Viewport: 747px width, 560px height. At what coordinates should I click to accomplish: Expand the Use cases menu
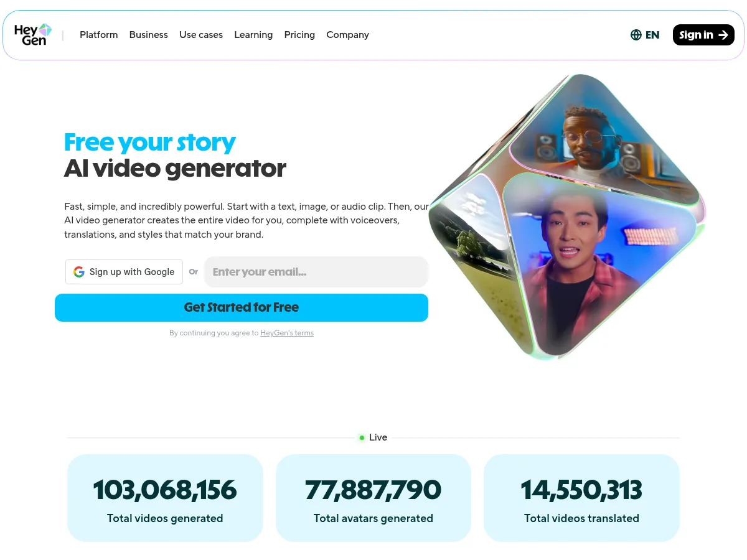click(x=201, y=35)
